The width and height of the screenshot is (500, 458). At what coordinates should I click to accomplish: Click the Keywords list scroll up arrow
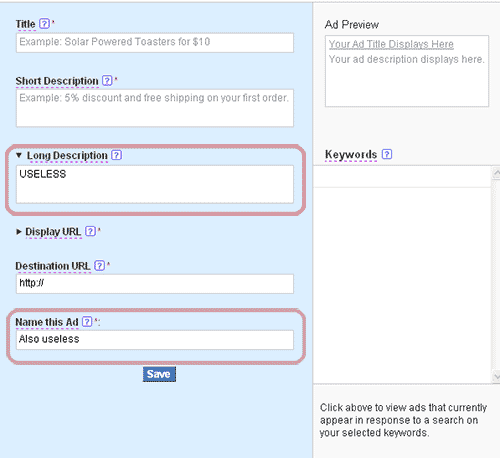(x=496, y=173)
